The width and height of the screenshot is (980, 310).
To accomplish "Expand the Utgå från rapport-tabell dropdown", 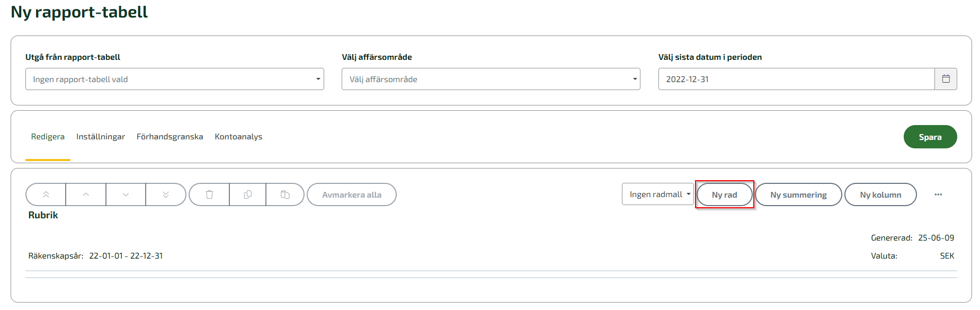I will tap(175, 79).
